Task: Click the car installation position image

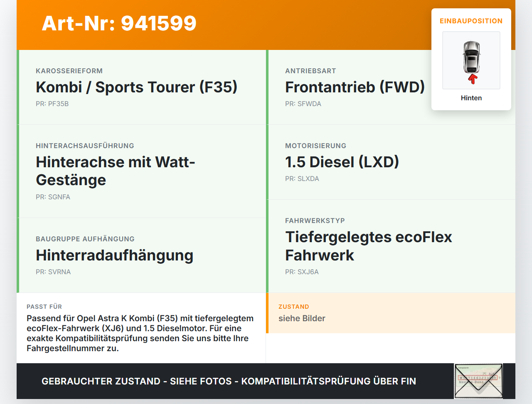Action: [x=471, y=60]
